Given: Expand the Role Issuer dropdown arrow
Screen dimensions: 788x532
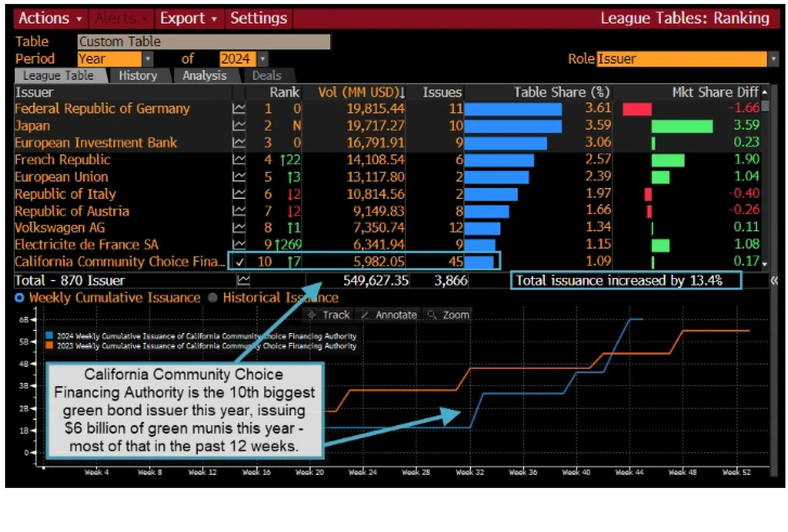Looking at the screenshot, I should [x=774, y=59].
